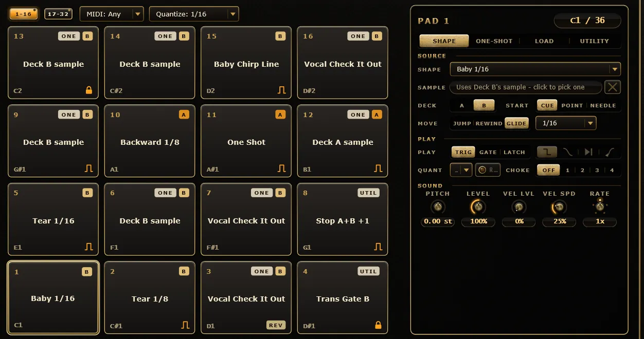Set move mode to GLIDE
The height and width of the screenshot is (339, 644).
point(516,123)
